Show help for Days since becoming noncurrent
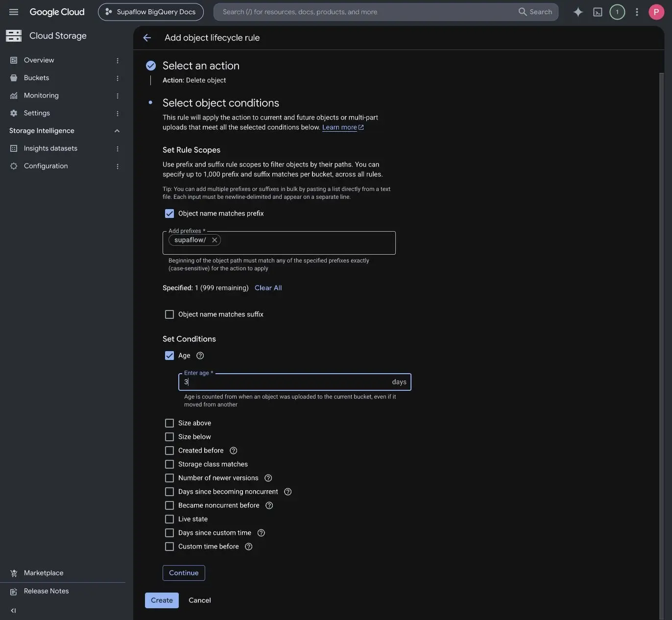Image resolution: width=672 pixels, height=620 pixels. [x=288, y=492]
